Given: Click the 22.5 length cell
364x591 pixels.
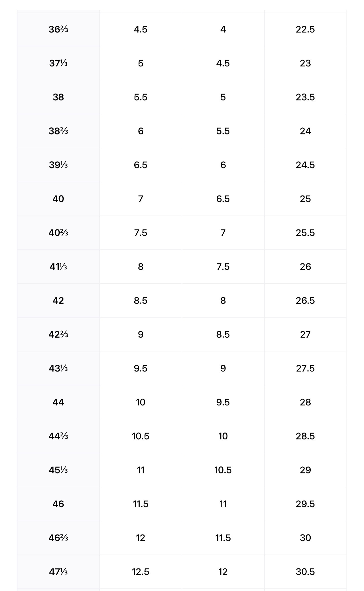Looking at the screenshot, I should pos(305,29).
